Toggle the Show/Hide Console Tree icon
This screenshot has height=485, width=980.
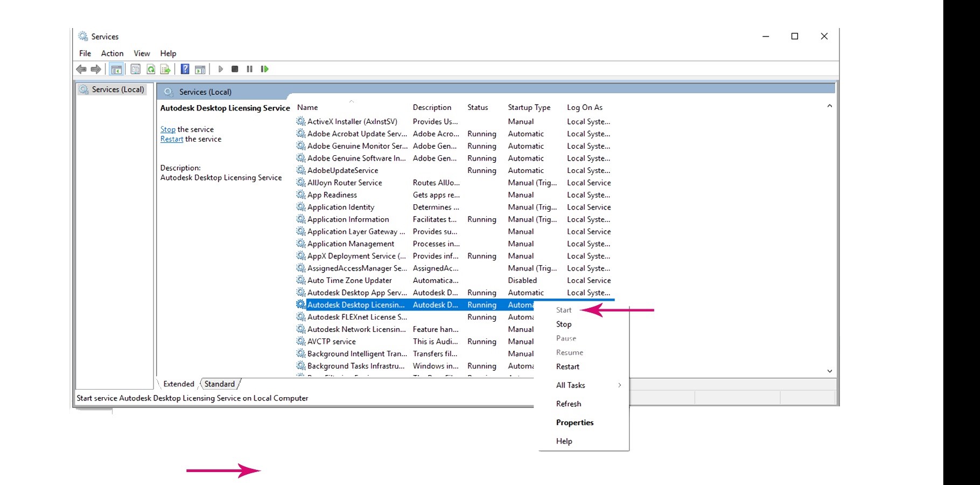(116, 68)
